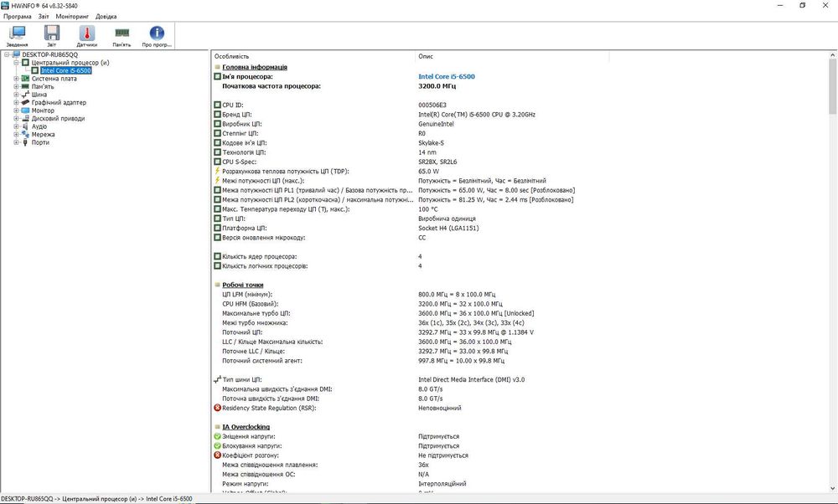Click the Пам'ять memory module toolbar icon

[x=122, y=33]
